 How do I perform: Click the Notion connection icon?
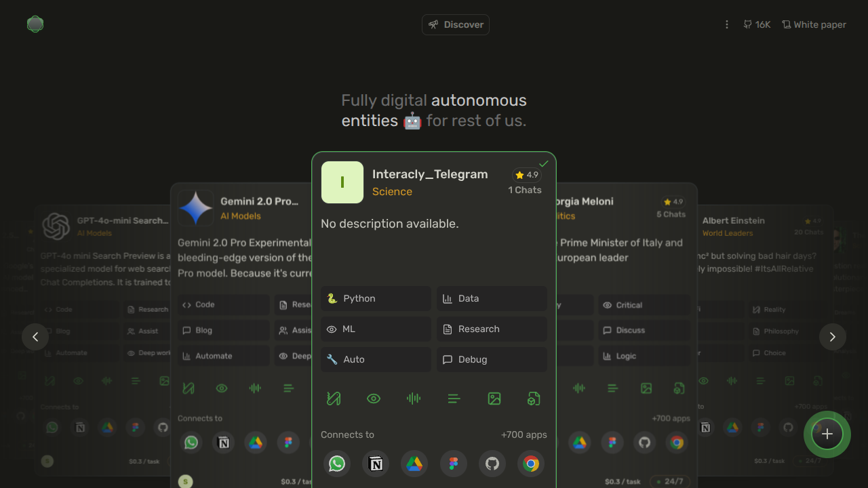[376, 464]
